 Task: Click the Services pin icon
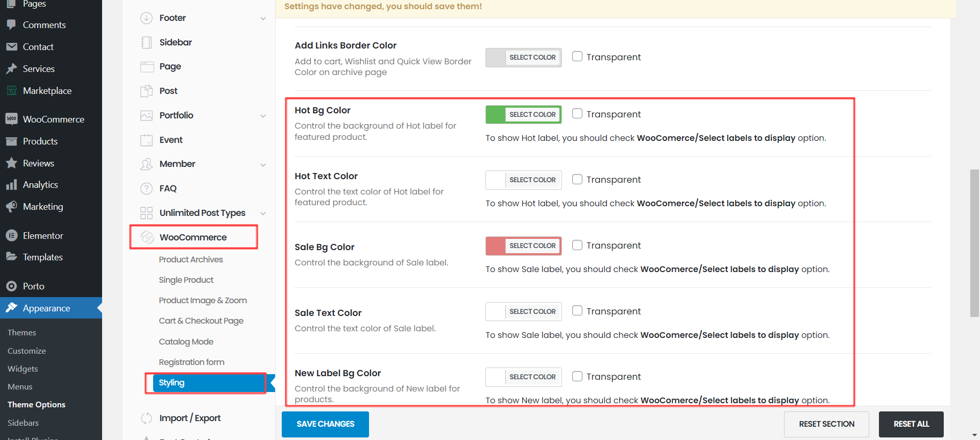pos(11,68)
